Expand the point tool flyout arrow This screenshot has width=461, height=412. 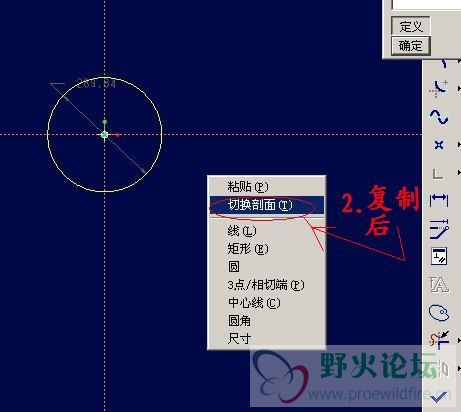(459, 145)
